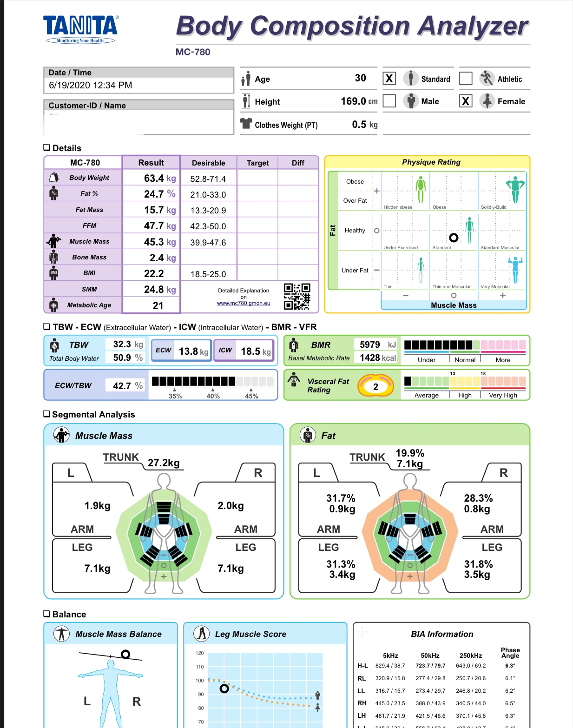Click the Age person icon
Image resolution: width=573 pixels, height=728 pixels.
coord(246,79)
